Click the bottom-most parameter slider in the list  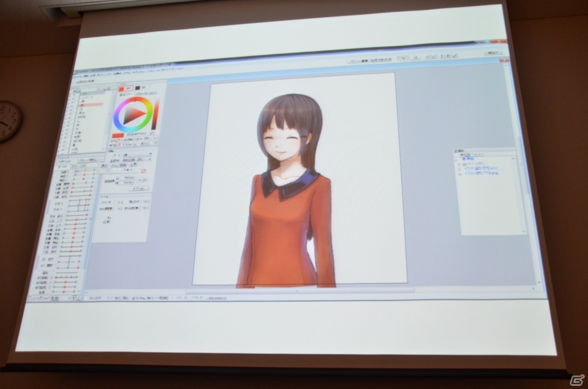[64, 292]
